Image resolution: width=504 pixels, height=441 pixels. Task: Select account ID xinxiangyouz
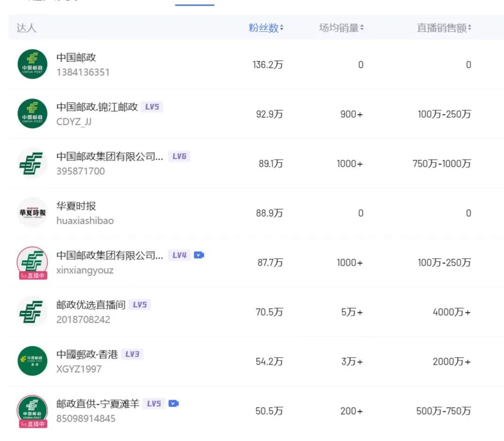click(85, 270)
